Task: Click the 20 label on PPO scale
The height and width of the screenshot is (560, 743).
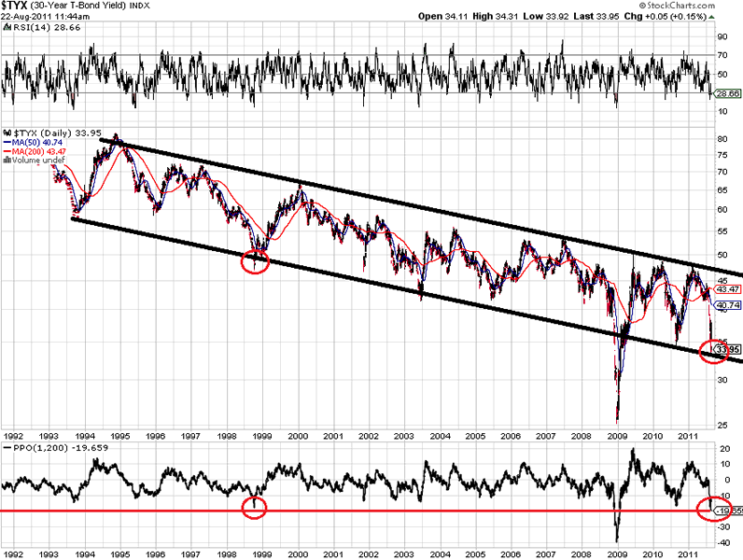Action: (x=724, y=449)
